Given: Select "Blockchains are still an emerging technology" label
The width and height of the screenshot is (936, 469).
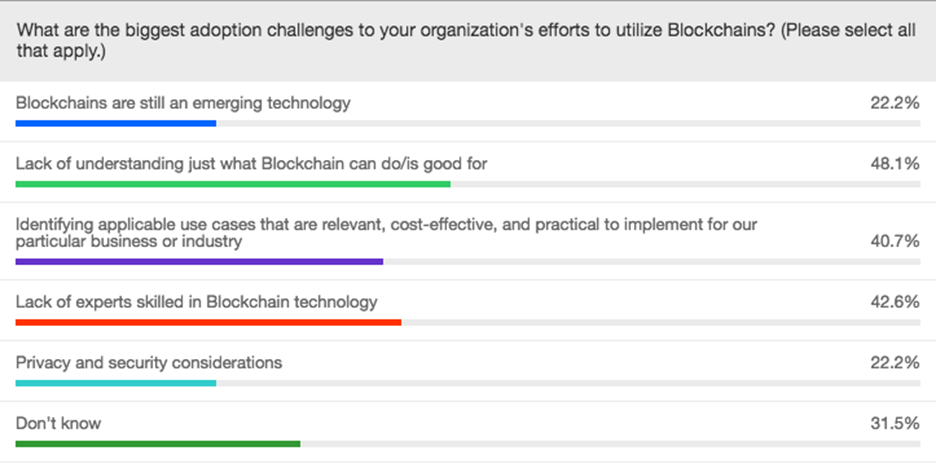Looking at the screenshot, I should [183, 103].
